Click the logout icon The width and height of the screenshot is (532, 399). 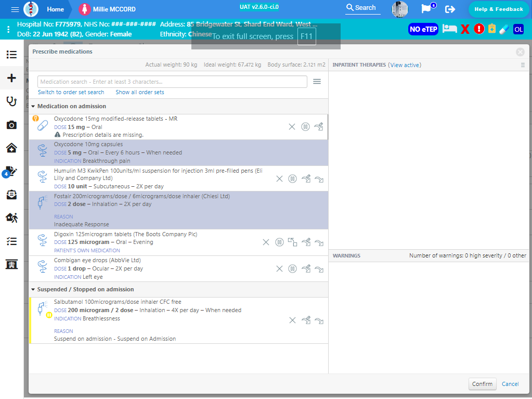(450, 9)
